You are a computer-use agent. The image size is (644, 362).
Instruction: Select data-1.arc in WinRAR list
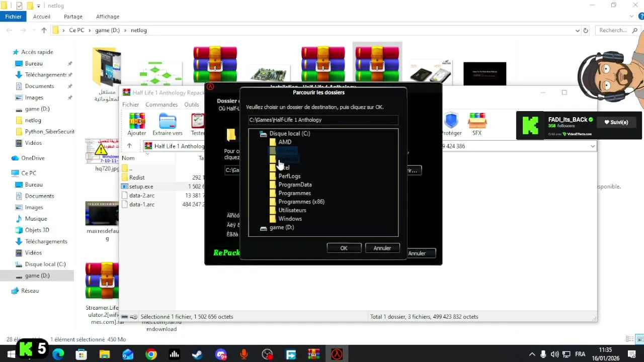[141, 205]
